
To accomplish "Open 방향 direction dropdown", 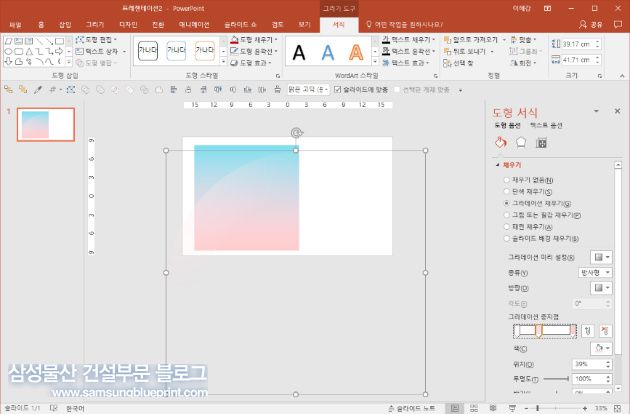I will (601, 288).
